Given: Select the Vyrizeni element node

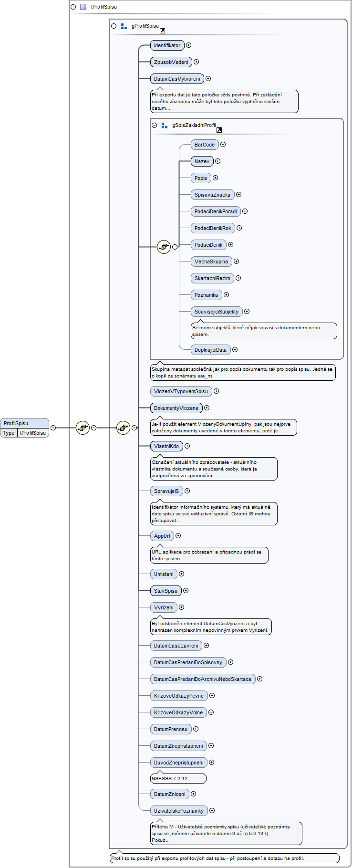Looking at the screenshot, I should pos(164,607).
